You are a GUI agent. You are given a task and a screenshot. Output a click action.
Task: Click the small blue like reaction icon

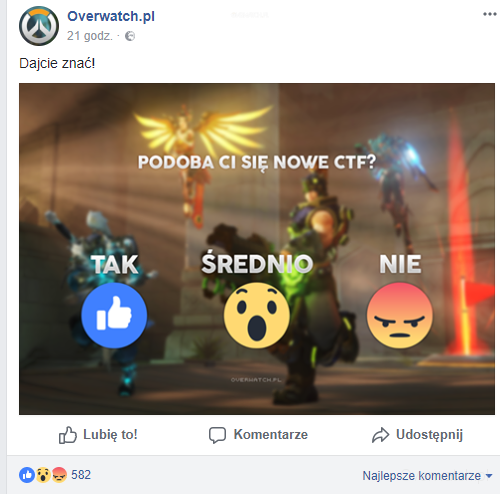tap(27, 475)
